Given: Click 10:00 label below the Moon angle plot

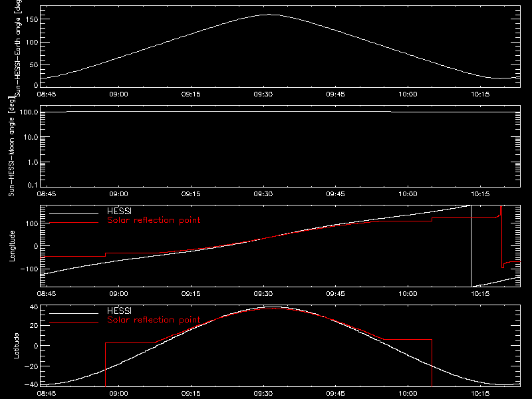Looking at the screenshot, I should click(x=408, y=194).
